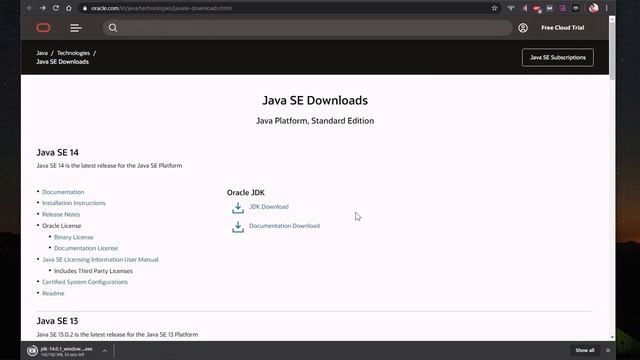This screenshot has height=360, width=640.
Task: Open the JDK Download link
Action: tap(269, 207)
